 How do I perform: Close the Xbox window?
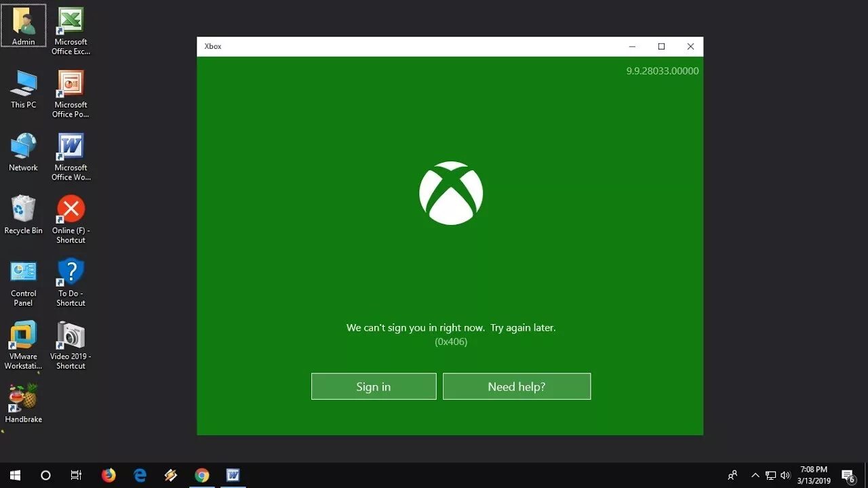tap(690, 47)
